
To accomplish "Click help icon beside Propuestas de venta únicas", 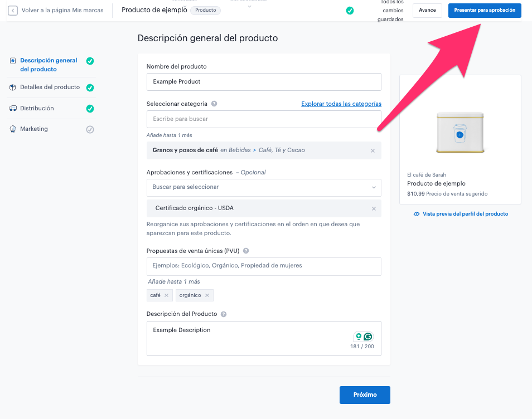I will coord(246,251).
